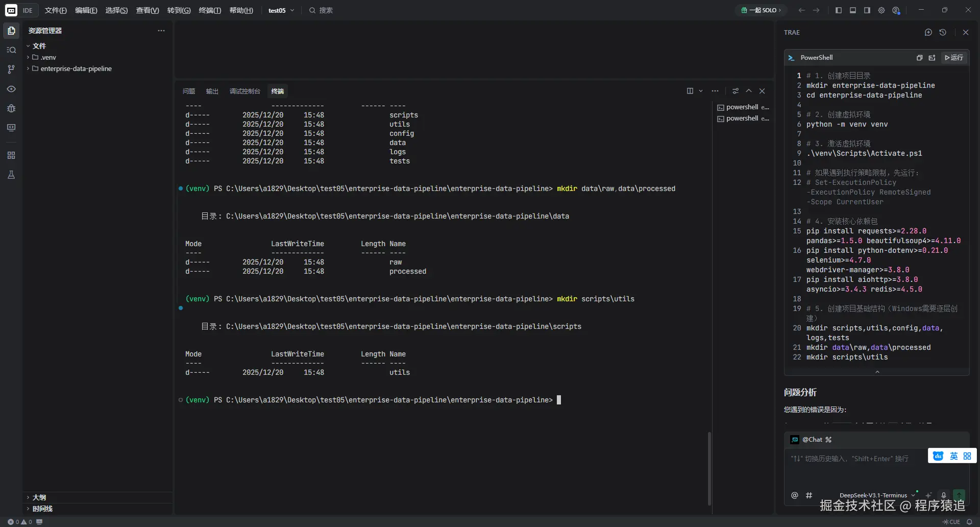Toggle the secondary right sidebar
Image resolution: width=980 pixels, height=527 pixels.
867,10
